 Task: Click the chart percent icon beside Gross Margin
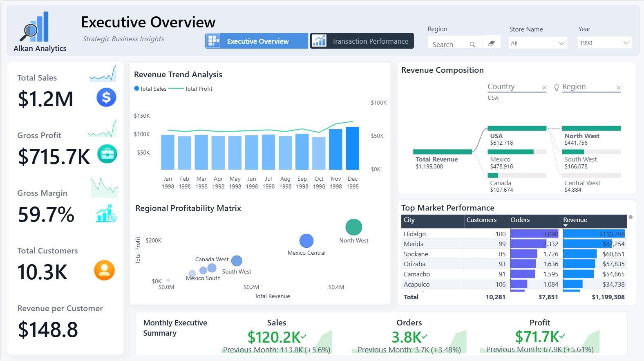point(106,213)
